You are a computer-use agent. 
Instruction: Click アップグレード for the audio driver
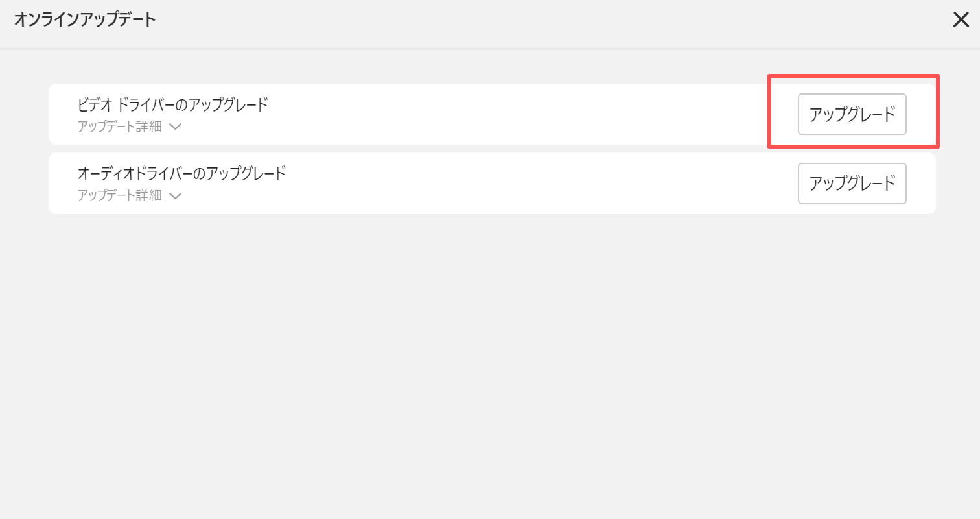pos(852,184)
